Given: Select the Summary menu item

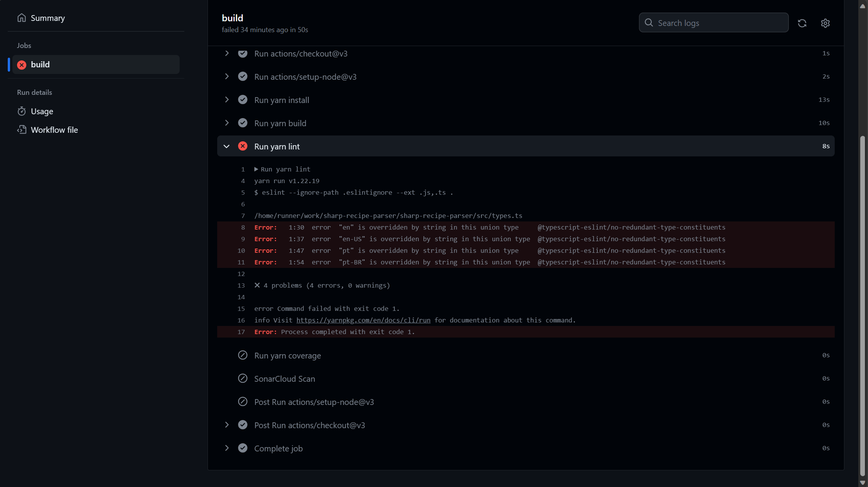Looking at the screenshot, I should pyautogui.click(x=48, y=18).
